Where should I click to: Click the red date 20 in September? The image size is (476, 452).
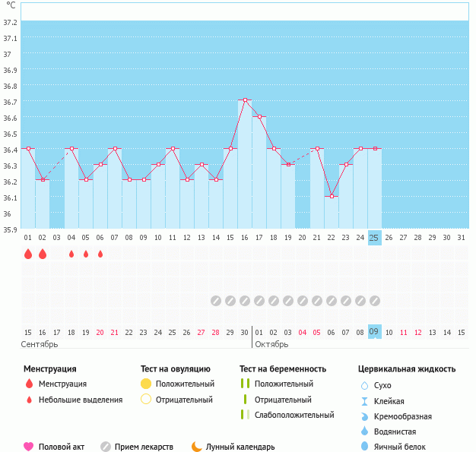[100, 332]
